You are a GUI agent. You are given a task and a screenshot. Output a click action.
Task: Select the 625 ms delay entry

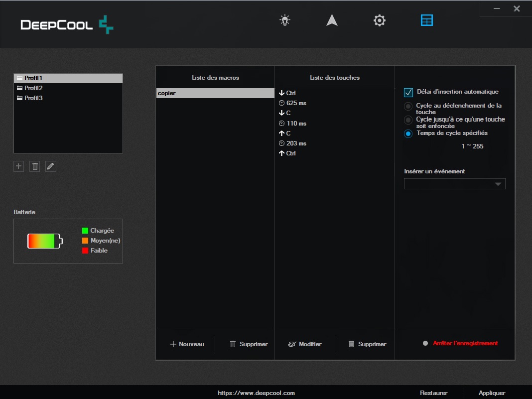click(x=296, y=103)
